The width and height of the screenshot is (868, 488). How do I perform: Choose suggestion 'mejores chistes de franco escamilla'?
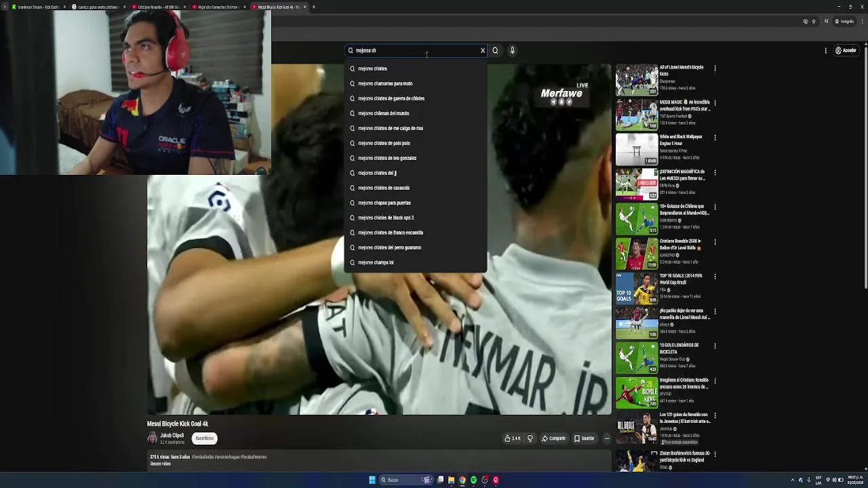click(415, 232)
